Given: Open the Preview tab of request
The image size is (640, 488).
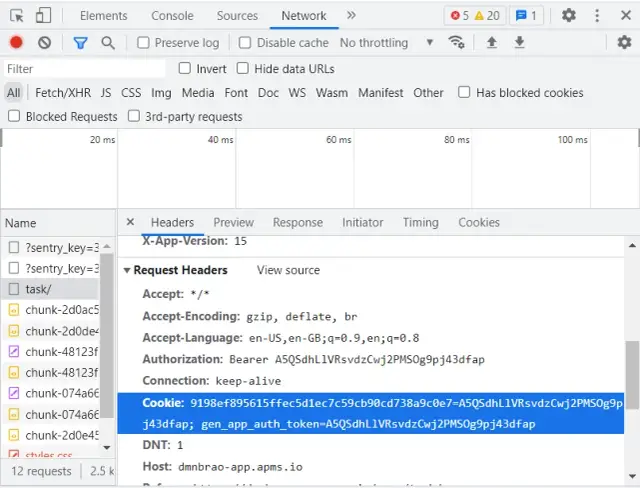Looking at the screenshot, I should point(233,222).
